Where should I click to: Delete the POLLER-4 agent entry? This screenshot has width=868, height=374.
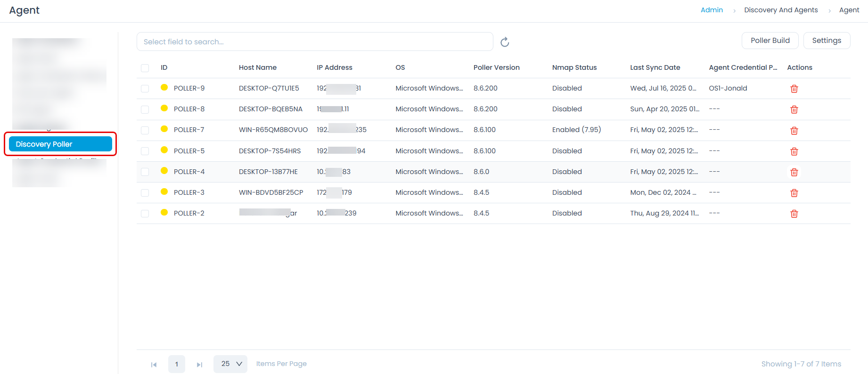tap(794, 172)
